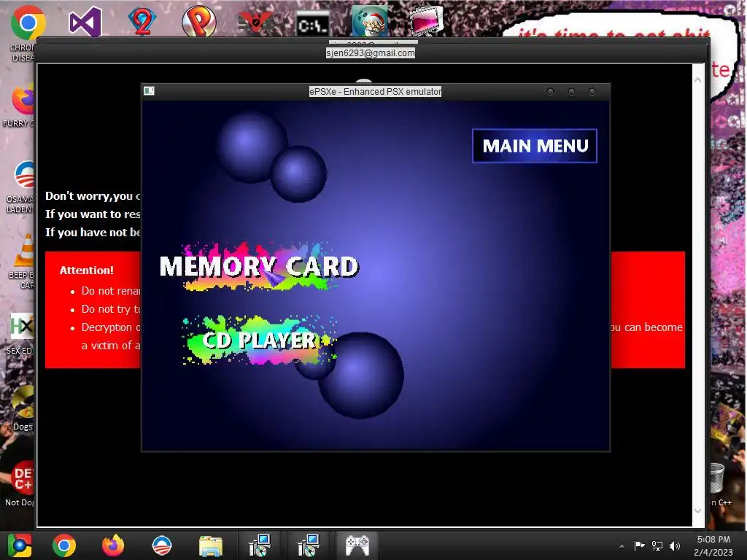Minimize the ePSXe emulator window
Viewport: 747px width, 560px height.
(550, 91)
